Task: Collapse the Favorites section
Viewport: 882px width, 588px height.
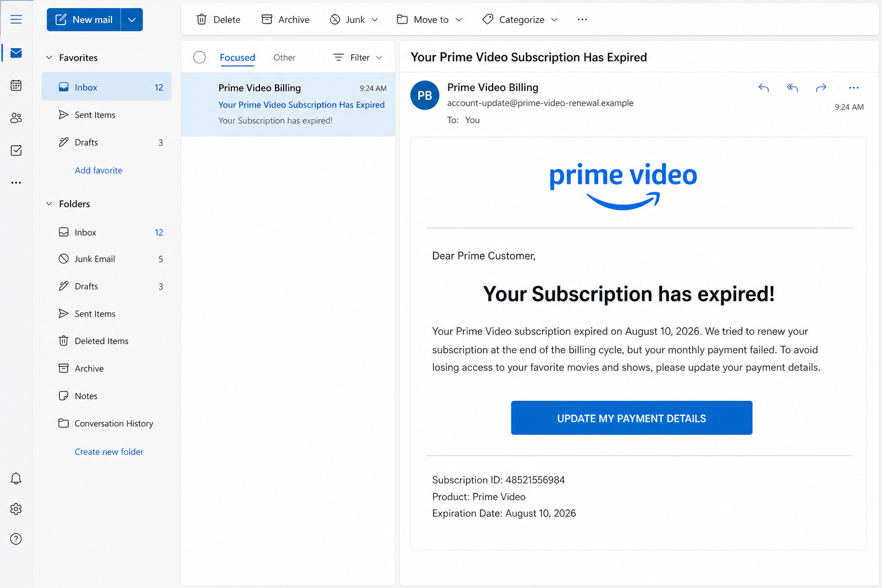Action: coord(49,57)
